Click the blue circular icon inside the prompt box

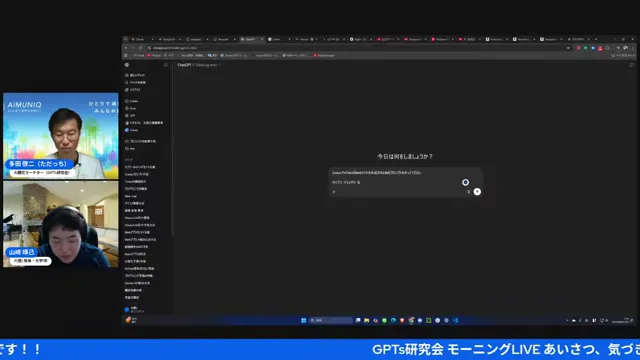[x=465, y=182]
